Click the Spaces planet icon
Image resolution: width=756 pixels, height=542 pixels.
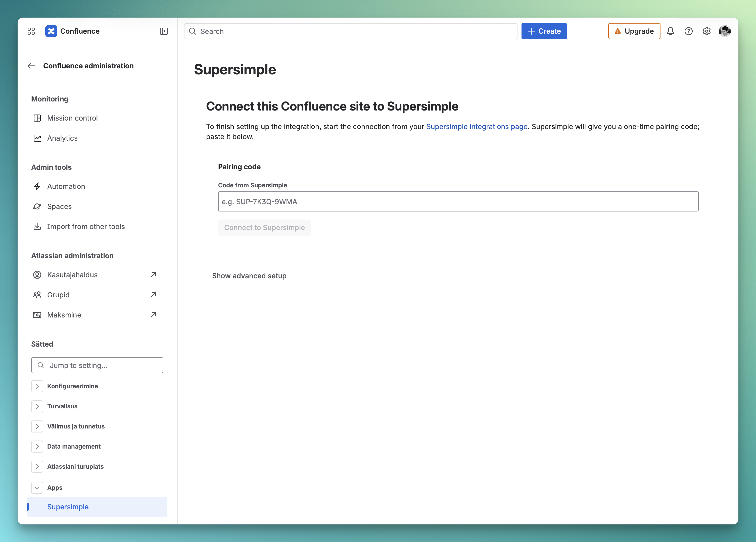point(37,206)
